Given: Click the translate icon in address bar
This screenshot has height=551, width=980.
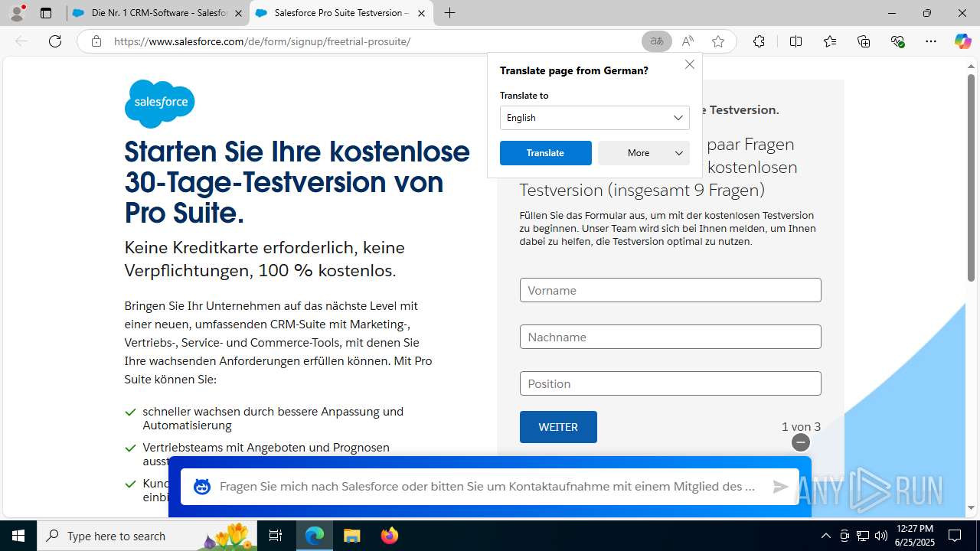Looking at the screenshot, I should pyautogui.click(x=656, y=41).
